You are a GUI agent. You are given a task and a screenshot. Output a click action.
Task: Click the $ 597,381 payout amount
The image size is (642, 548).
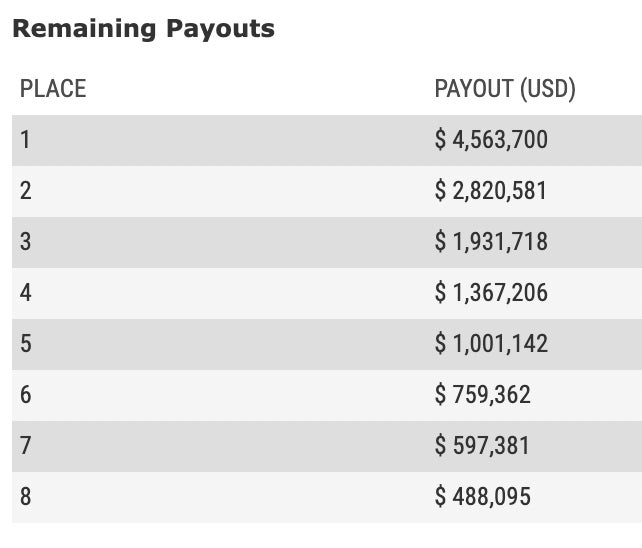tap(482, 446)
